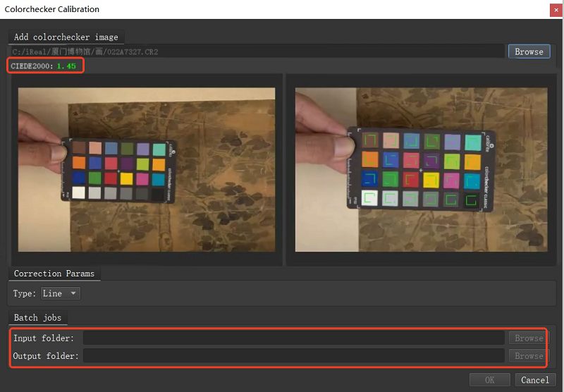This screenshot has height=392, width=564.
Task: Click the CIEDE2000 value 1.45
Action: click(66, 66)
